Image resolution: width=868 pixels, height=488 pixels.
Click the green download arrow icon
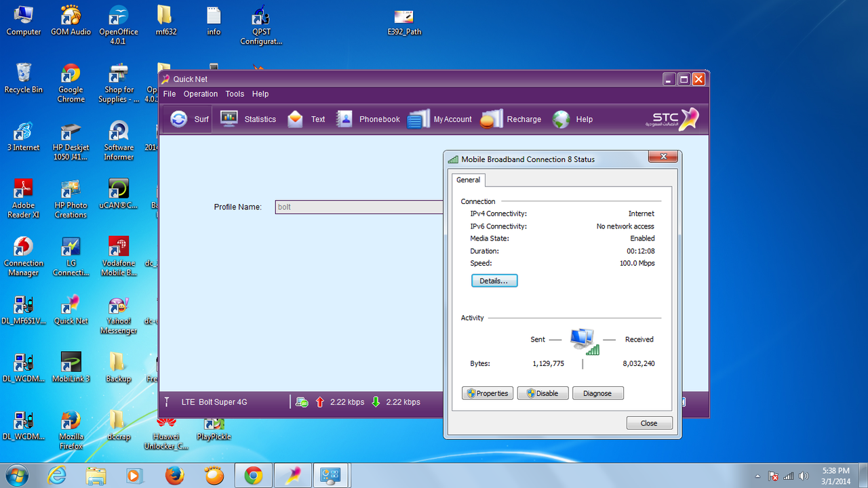coord(376,402)
